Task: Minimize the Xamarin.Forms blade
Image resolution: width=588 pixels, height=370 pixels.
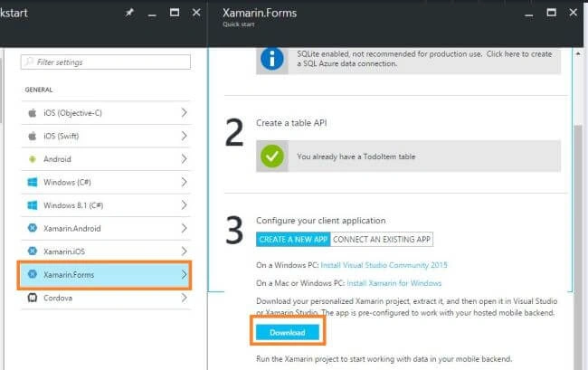Action: click(529, 15)
